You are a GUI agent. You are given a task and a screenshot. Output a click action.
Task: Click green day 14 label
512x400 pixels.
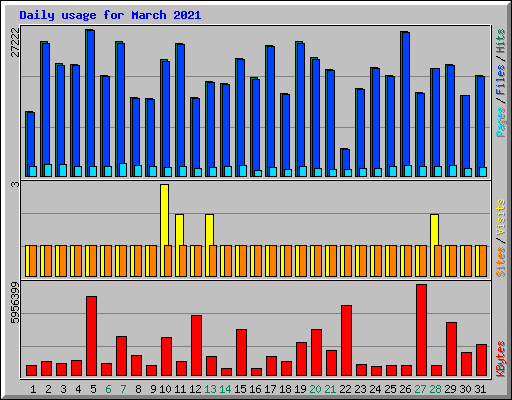(x=225, y=389)
